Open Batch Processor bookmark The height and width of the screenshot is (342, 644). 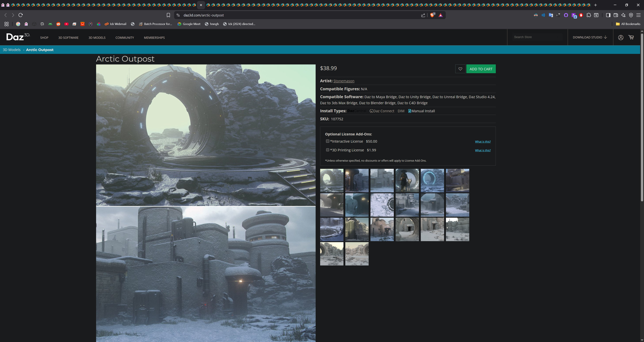(155, 24)
